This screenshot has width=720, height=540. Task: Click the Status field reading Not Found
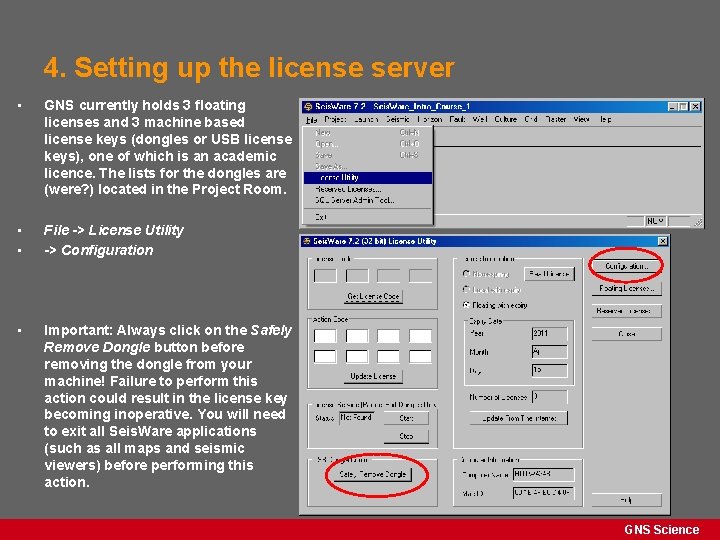357,418
